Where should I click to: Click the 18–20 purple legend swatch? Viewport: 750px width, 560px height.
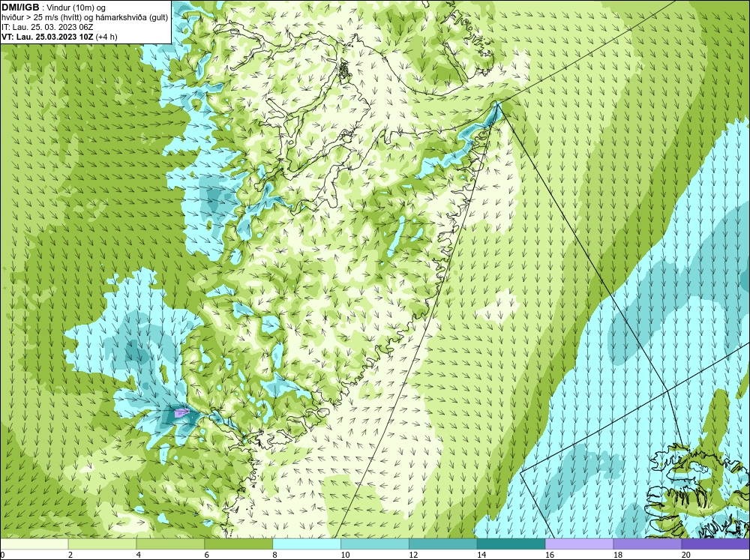[647, 544]
